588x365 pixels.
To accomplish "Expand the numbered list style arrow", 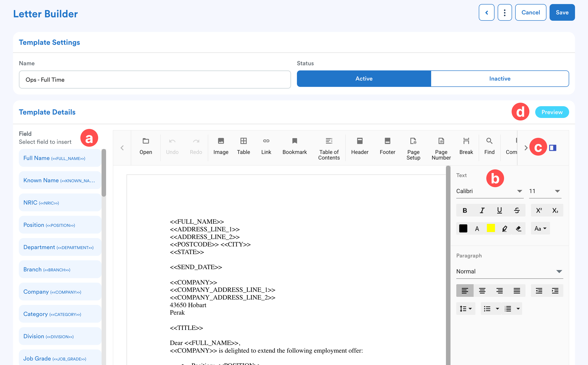I will click(518, 309).
